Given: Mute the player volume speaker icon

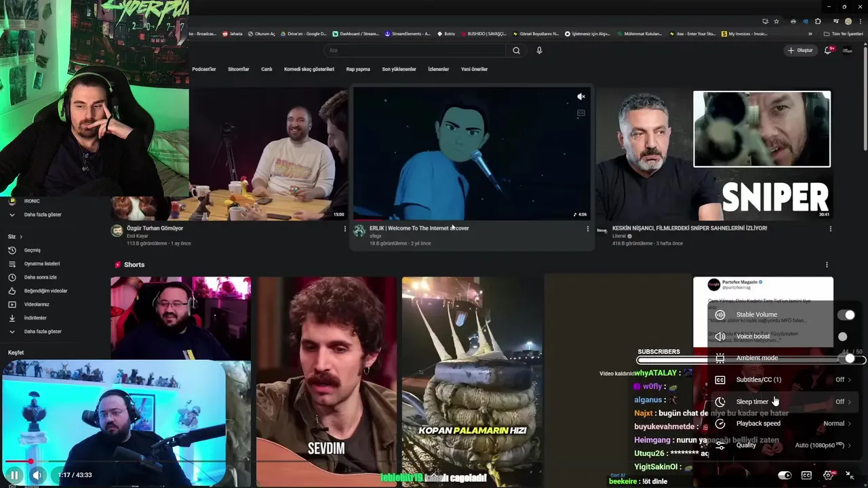Looking at the screenshot, I should 37,475.
